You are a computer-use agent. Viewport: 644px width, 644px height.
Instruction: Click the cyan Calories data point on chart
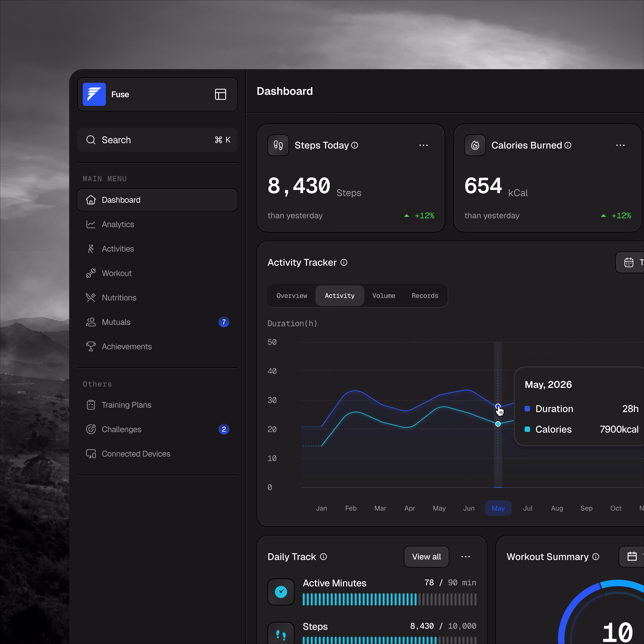(x=498, y=424)
